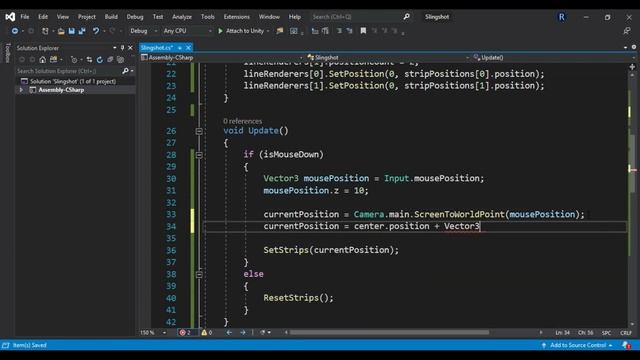Click the Search Solution Explorer input field
The width and height of the screenshot is (640, 360).
tap(69, 71)
